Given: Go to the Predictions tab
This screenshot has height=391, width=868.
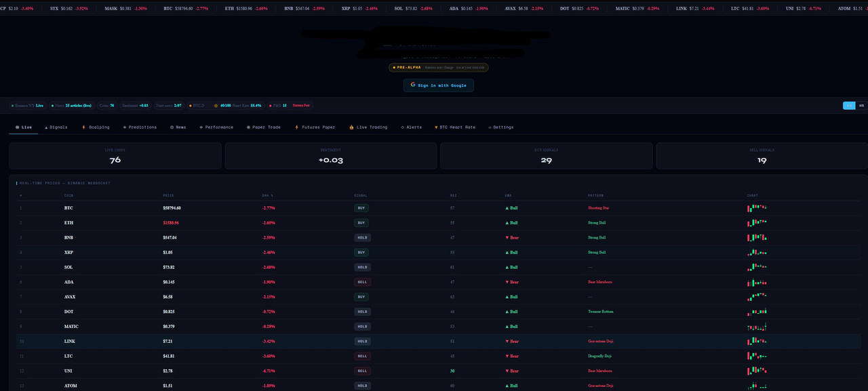Looking at the screenshot, I should (140, 127).
